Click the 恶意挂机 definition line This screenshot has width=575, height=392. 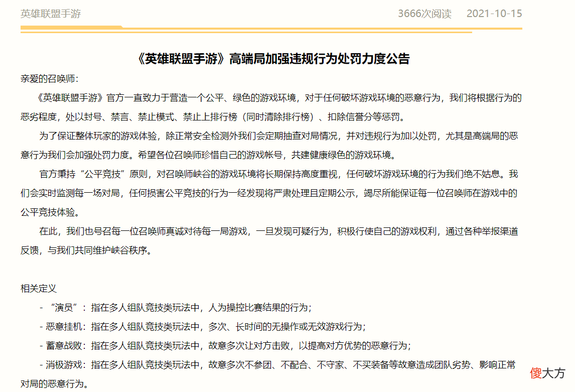click(x=203, y=327)
